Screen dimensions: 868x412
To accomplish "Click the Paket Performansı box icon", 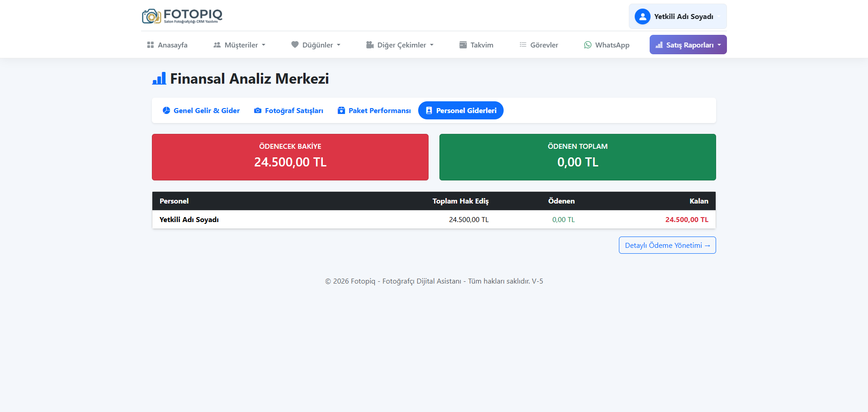I will click(x=341, y=110).
